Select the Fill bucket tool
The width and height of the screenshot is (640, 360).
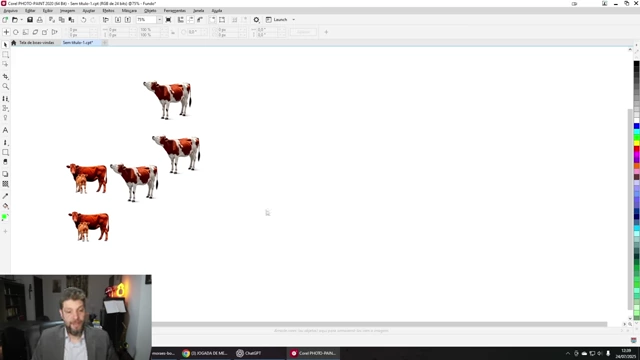(5, 206)
